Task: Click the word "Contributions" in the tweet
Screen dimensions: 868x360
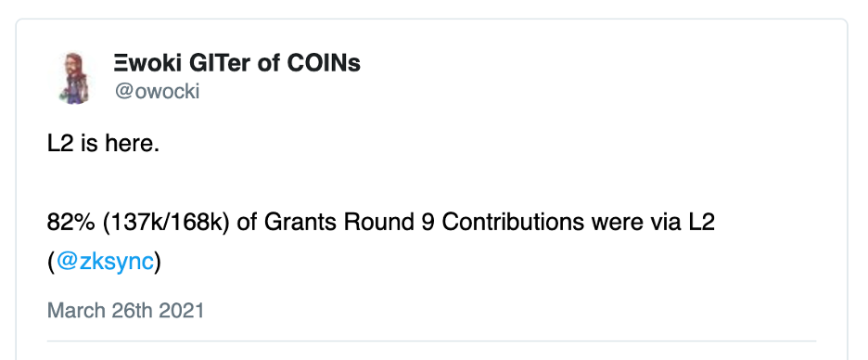Action: pyautogui.click(x=513, y=222)
